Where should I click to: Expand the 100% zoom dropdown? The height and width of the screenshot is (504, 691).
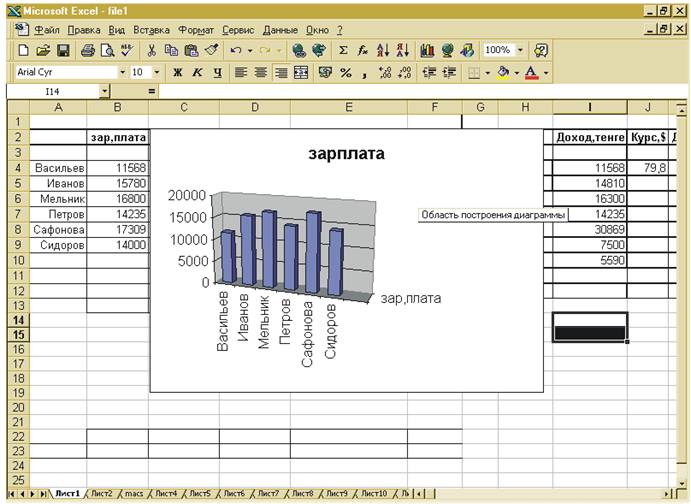coord(520,50)
